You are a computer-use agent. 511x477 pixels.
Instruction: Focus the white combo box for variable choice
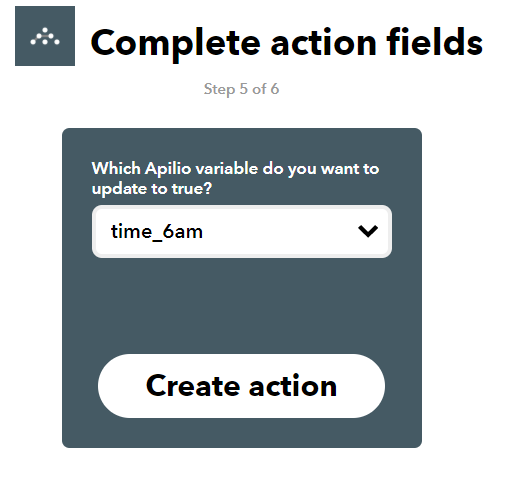pyautogui.click(x=242, y=231)
